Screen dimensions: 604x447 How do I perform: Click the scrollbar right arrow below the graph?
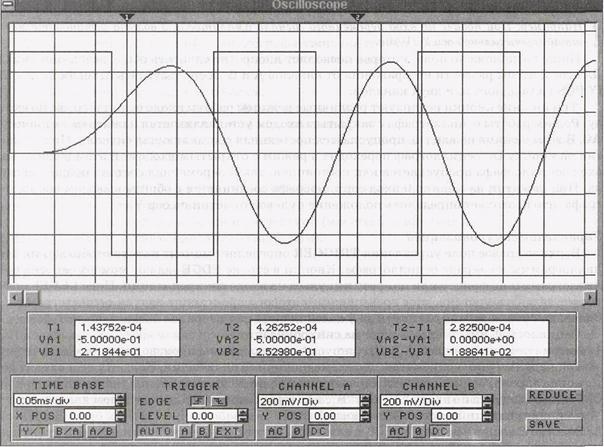point(590,297)
